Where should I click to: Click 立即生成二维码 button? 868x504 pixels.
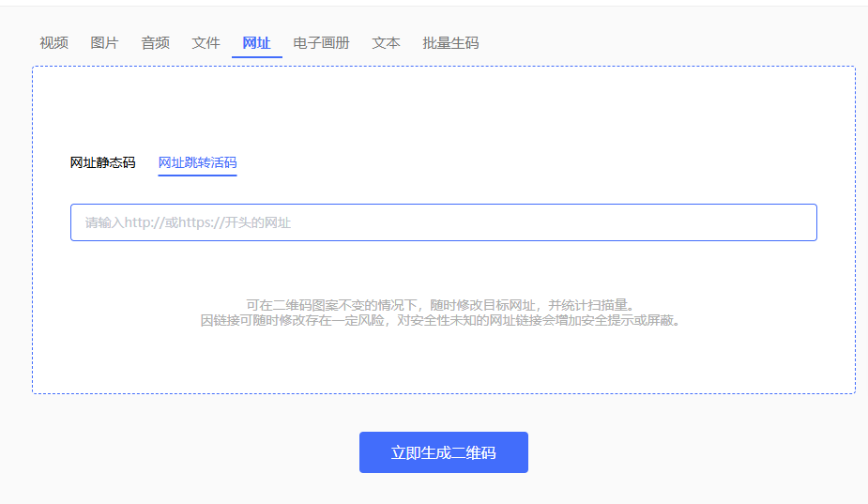pyautogui.click(x=444, y=452)
